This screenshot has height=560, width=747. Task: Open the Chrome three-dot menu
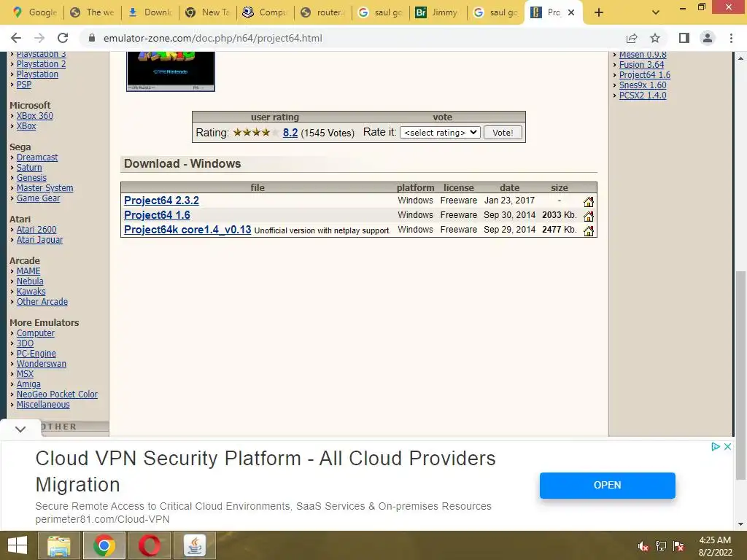pyautogui.click(x=731, y=38)
